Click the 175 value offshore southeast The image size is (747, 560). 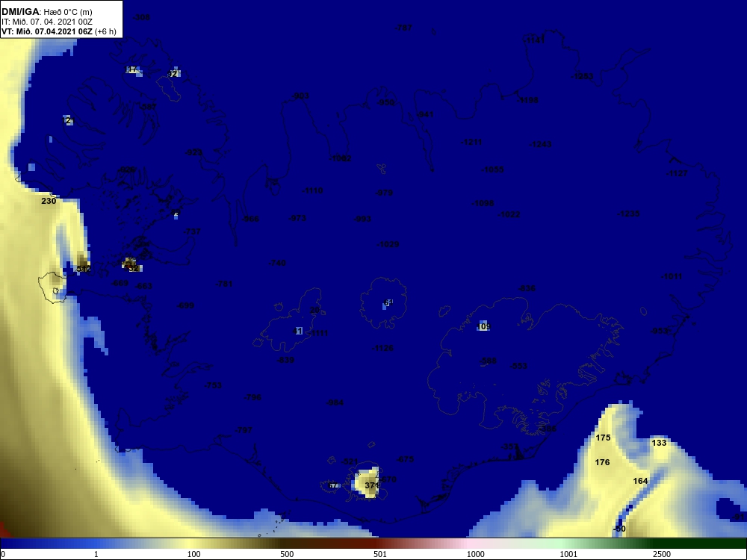tap(603, 438)
